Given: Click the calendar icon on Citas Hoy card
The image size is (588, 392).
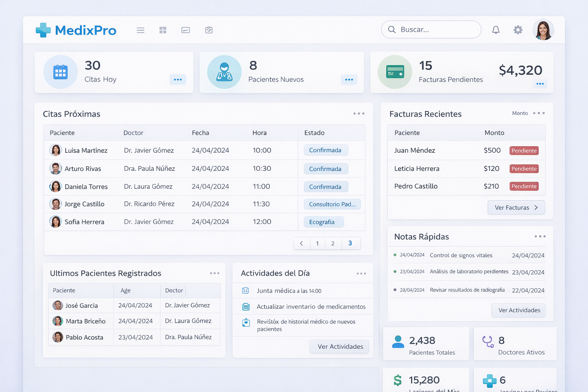Looking at the screenshot, I should pyautogui.click(x=60, y=72).
